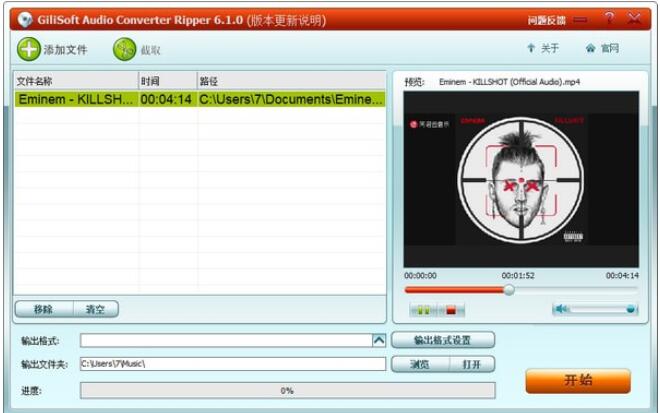Open the version update notes link in title

286,20
